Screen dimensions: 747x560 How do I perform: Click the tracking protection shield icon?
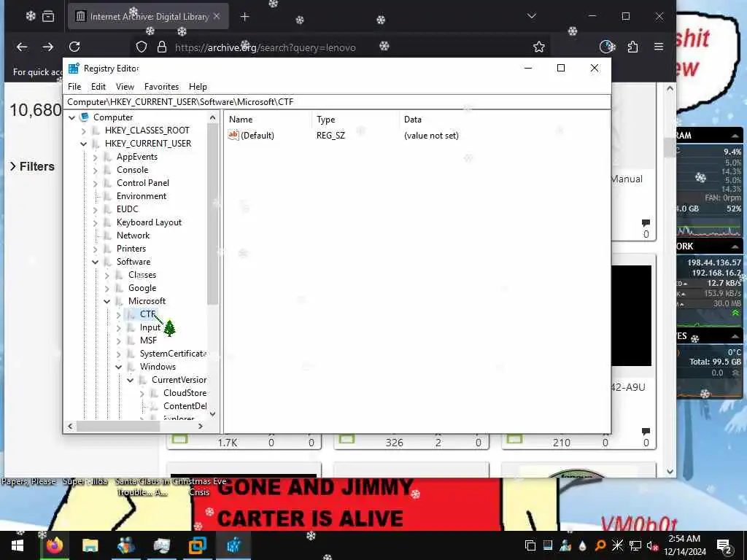click(x=142, y=47)
